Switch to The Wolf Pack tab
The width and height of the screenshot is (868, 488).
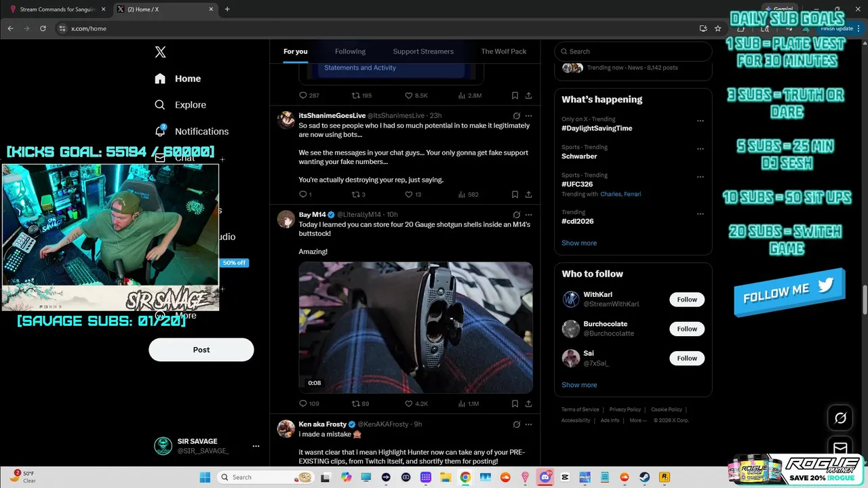click(x=504, y=52)
